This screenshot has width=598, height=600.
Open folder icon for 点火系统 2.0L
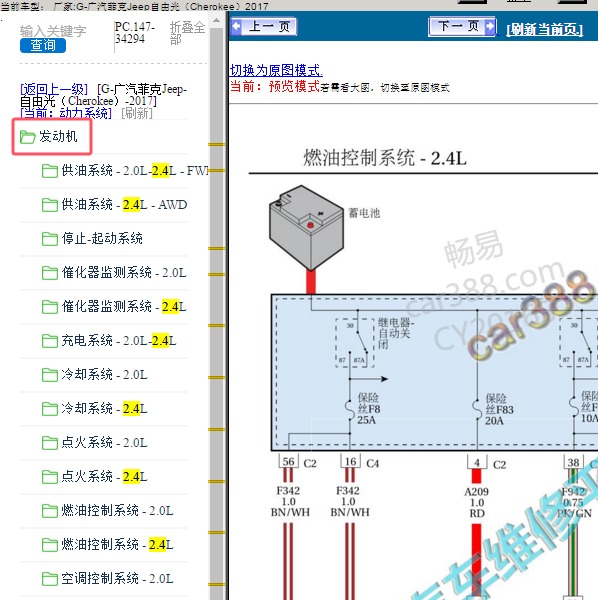click(x=50, y=443)
